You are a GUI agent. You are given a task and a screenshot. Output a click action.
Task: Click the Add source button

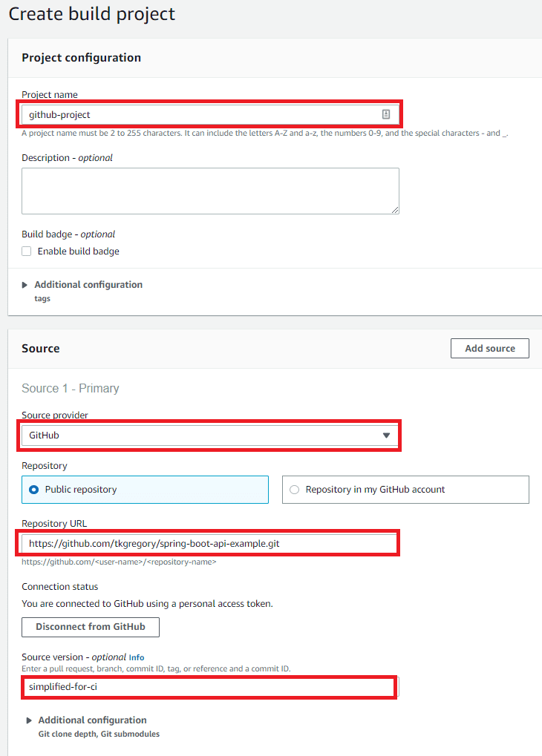(x=489, y=349)
